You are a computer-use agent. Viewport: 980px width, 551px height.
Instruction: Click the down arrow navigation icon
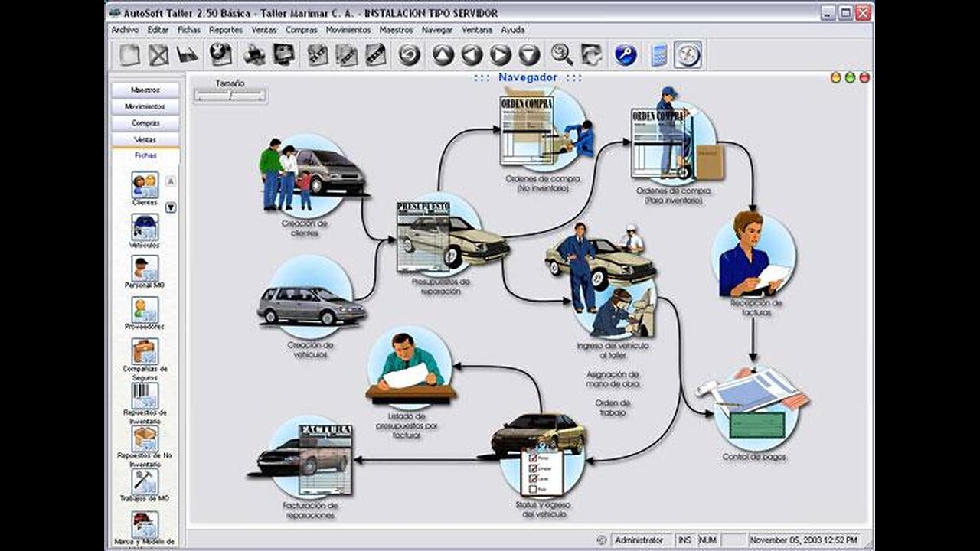coord(529,54)
